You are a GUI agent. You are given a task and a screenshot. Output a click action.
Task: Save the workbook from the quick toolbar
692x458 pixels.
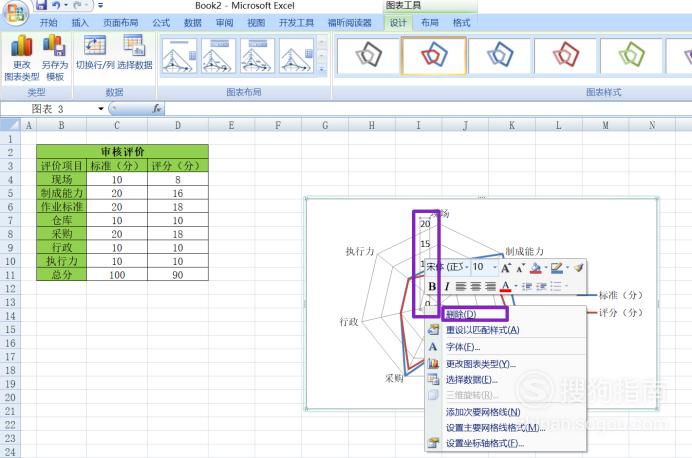41,5
